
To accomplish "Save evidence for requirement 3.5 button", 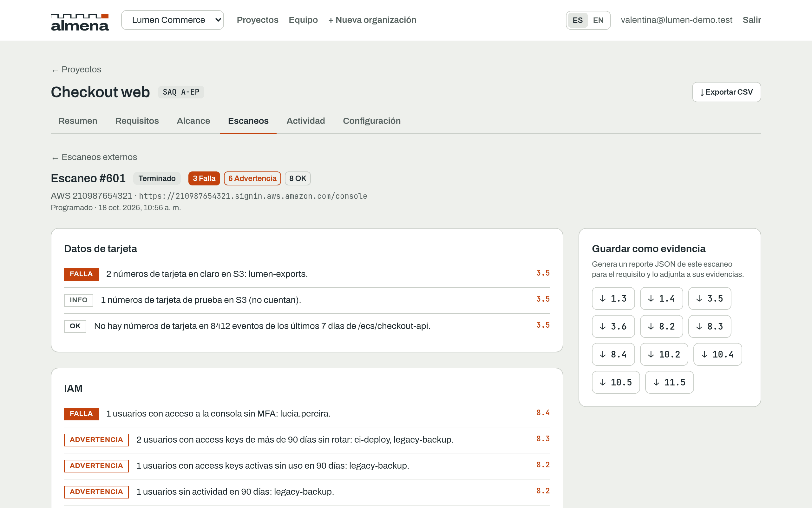I will pos(710,298).
